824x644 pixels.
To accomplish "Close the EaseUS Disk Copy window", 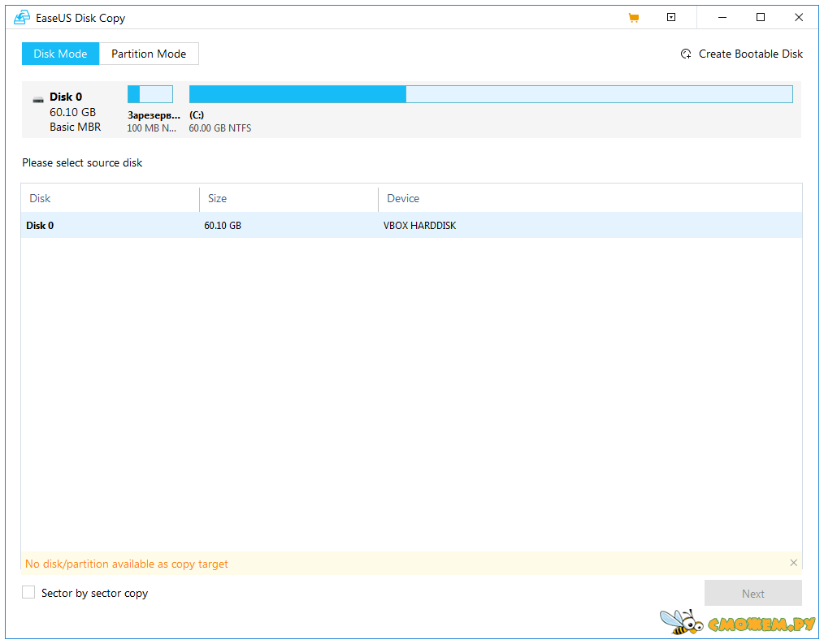I will pyautogui.click(x=799, y=17).
